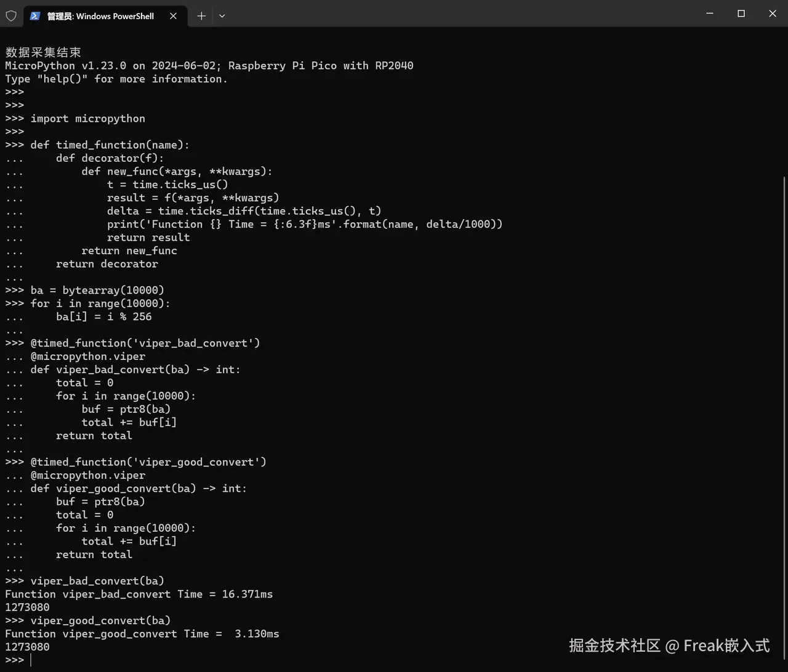Viewport: 788px width, 672px height.
Task: Click the vertical scrollbar thumb
Action: [784, 418]
